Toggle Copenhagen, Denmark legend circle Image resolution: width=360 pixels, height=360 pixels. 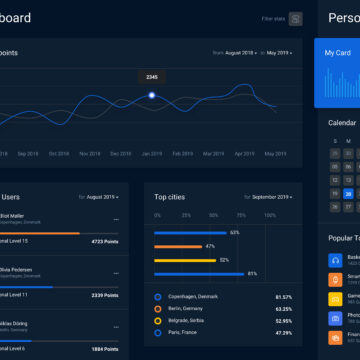coord(158,297)
